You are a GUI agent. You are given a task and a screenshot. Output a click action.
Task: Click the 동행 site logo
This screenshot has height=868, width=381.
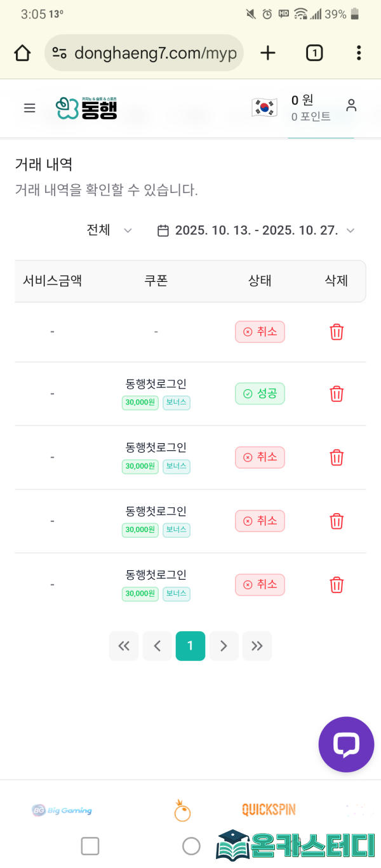tap(86, 108)
